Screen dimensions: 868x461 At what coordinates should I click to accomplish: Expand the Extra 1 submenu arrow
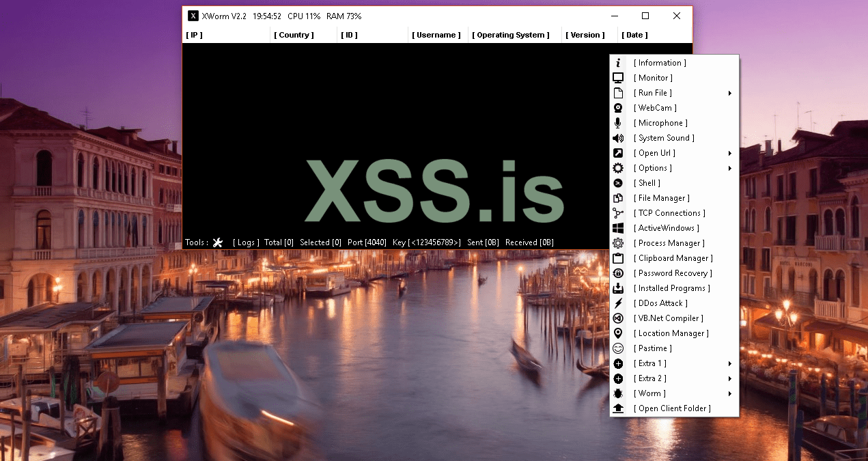coord(730,363)
